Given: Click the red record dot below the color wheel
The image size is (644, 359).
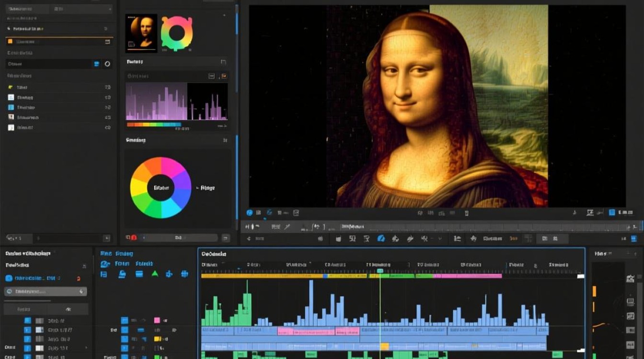Looking at the screenshot, I should (x=134, y=237).
